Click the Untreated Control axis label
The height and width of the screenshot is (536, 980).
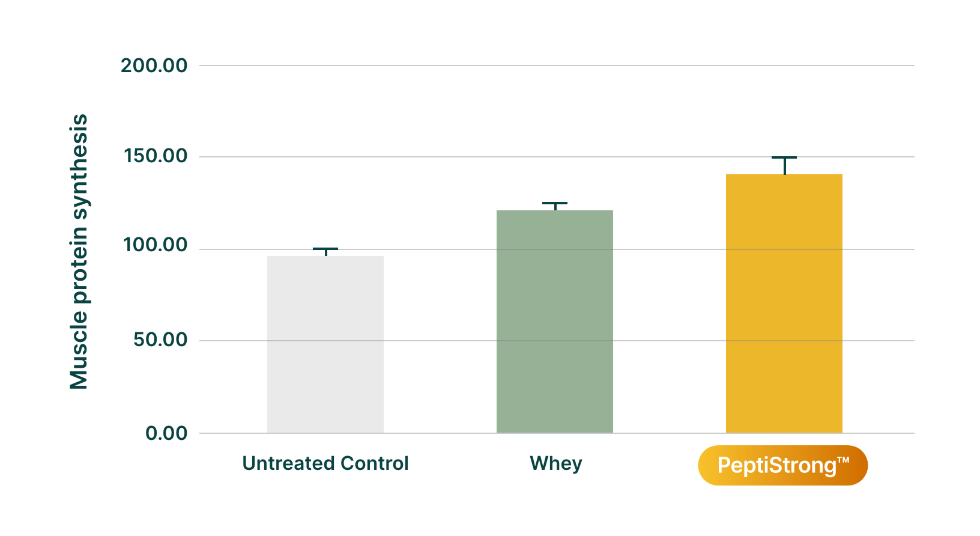tap(325, 463)
